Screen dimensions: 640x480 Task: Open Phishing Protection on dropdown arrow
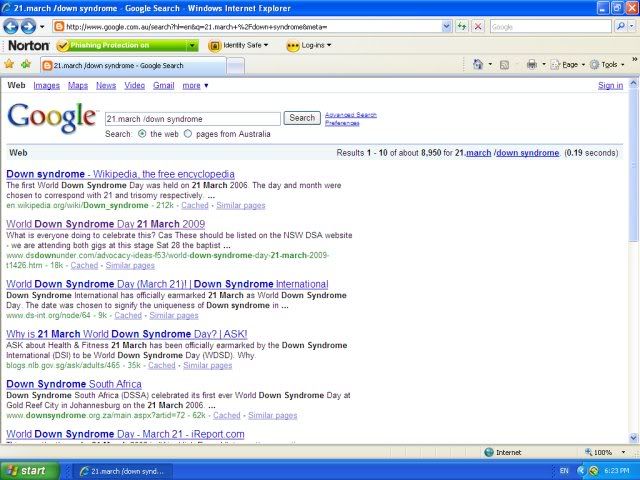coord(192,46)
